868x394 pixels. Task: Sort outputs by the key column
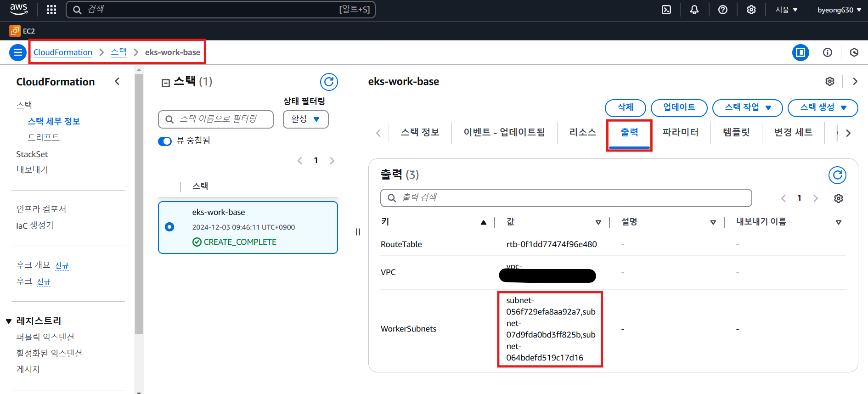click(x=483, y=222)
